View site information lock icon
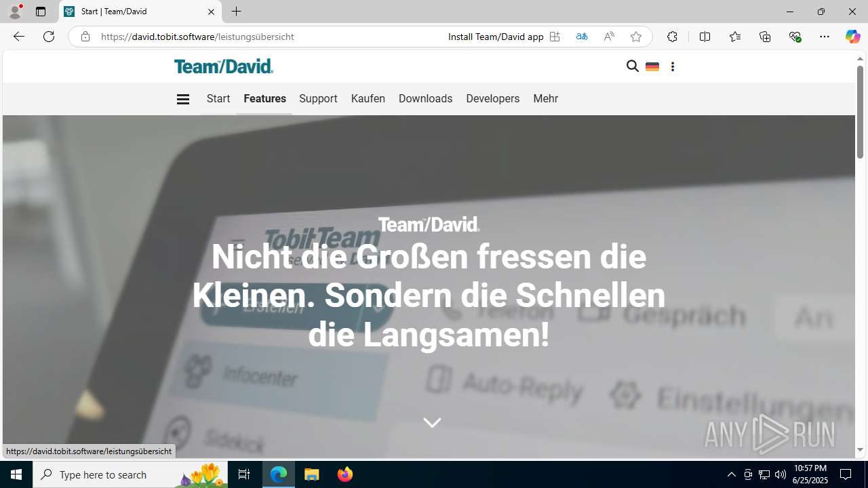Image resolution: width=868 pixels, height=488 pixels. point(85,37)
